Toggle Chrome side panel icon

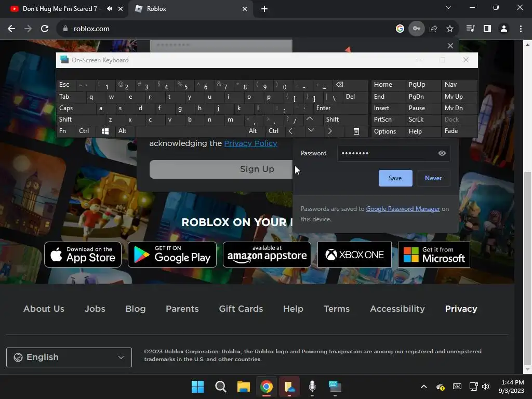point(487,29)
